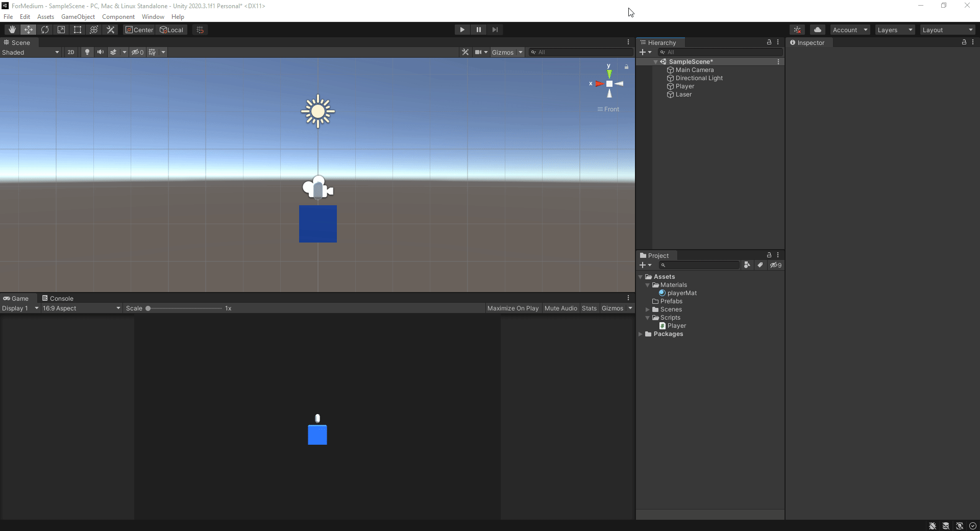Click Maximize On Play button
Screen dimensions: 980x531
513,308
